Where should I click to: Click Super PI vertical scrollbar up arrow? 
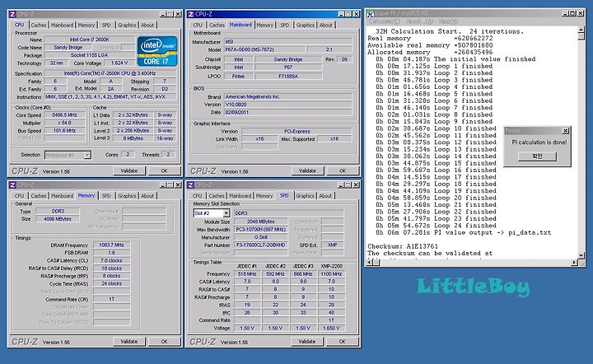581,30
